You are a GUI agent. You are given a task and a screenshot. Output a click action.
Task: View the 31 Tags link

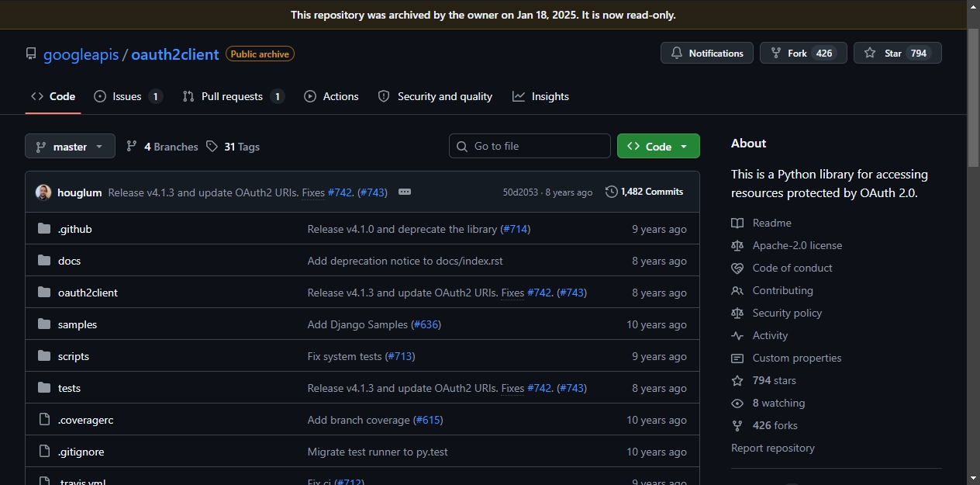coord(233,147)
